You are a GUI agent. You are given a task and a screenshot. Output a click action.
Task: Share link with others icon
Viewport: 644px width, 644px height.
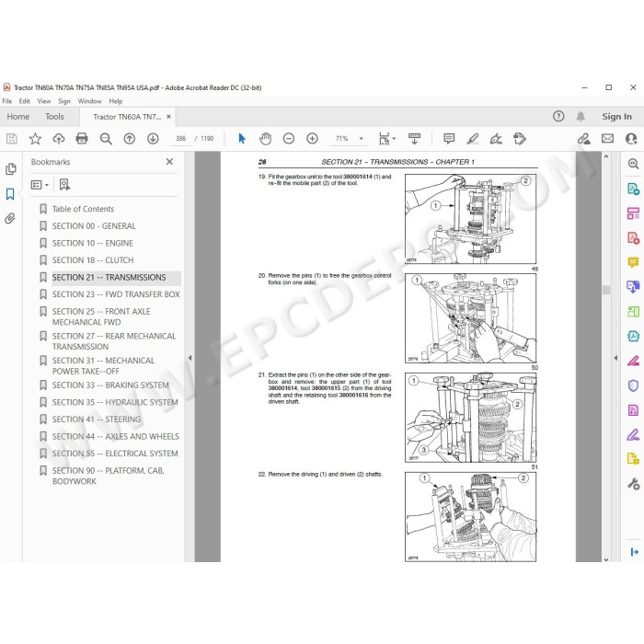pos(583,139)
